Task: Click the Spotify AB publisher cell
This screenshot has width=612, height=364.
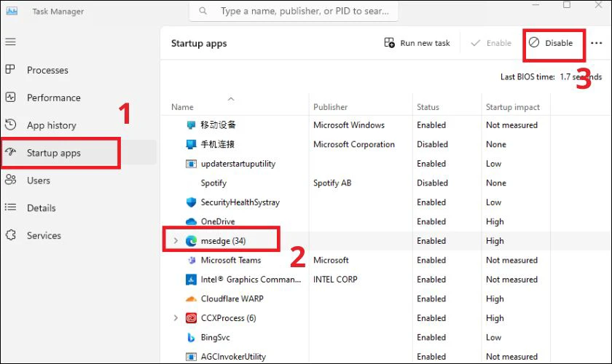Action: [332, 183]
